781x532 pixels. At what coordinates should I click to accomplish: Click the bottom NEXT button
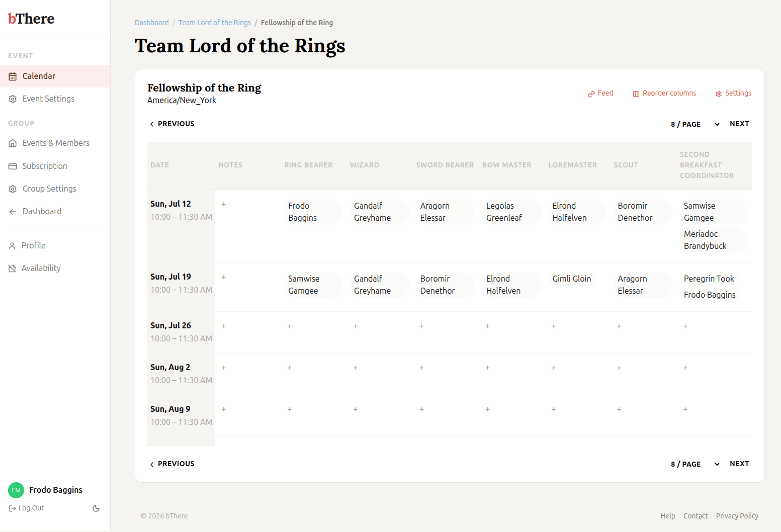pos(739,464)
